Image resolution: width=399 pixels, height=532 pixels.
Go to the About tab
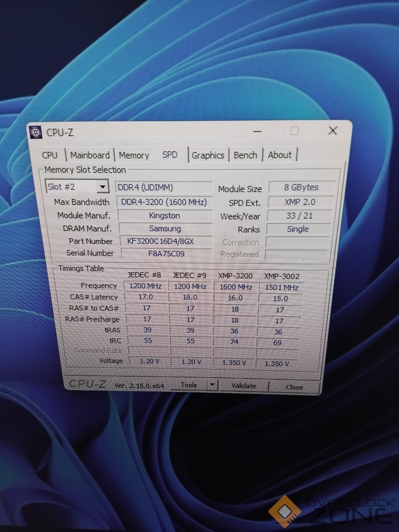280,155
